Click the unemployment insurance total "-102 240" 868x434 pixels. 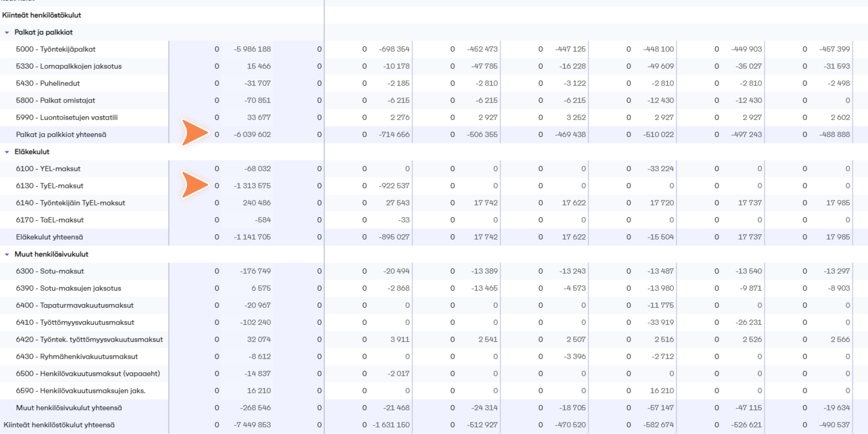pyautogui.click(x=255, y=322)
